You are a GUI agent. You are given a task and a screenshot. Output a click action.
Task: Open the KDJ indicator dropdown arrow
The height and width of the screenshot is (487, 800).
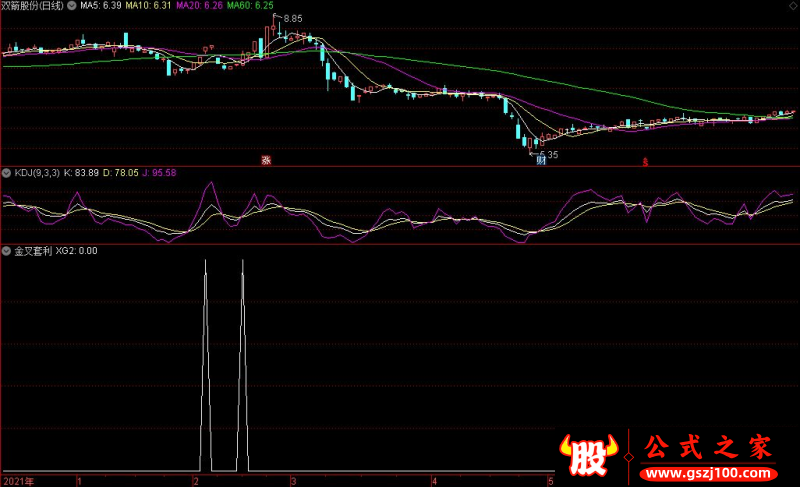(8, 173)
